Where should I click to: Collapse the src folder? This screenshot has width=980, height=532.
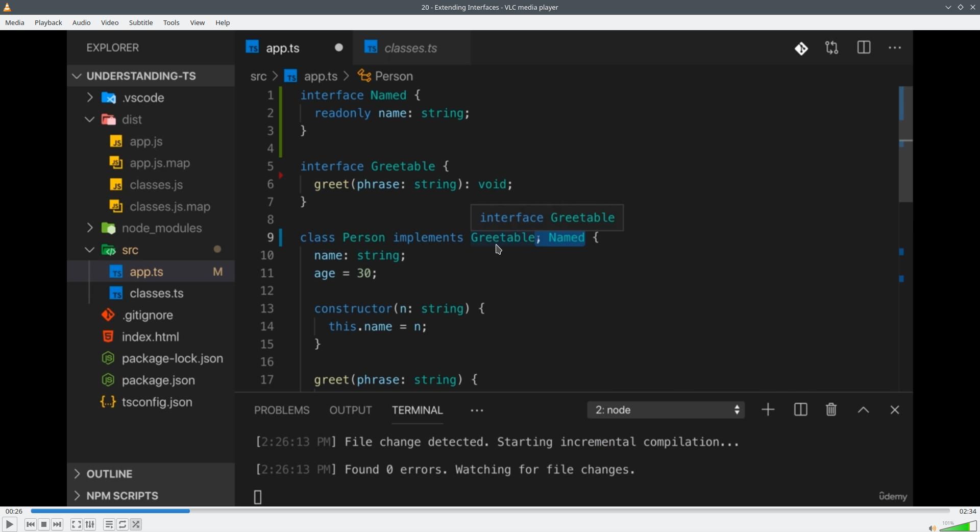pos(151,250)
